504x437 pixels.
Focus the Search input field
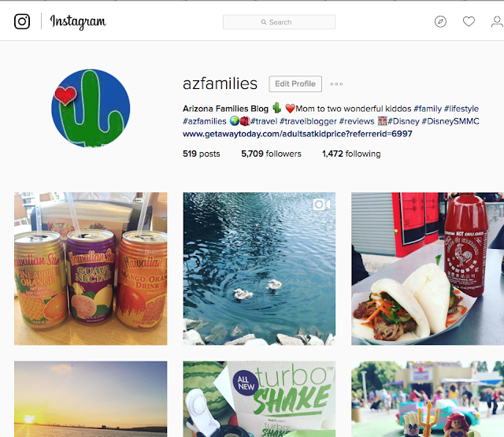pyautogui.click(x=279, y=22)
